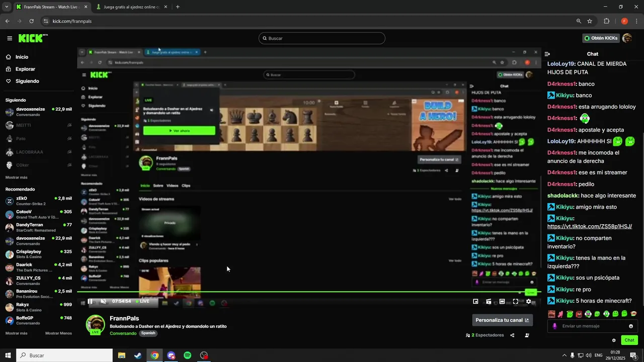Click the Chrome zoom magnifier in address bar

click(579, 21)
